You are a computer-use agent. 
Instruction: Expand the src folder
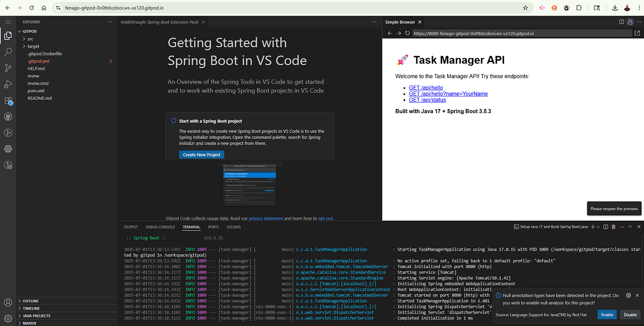click(67, 39)
